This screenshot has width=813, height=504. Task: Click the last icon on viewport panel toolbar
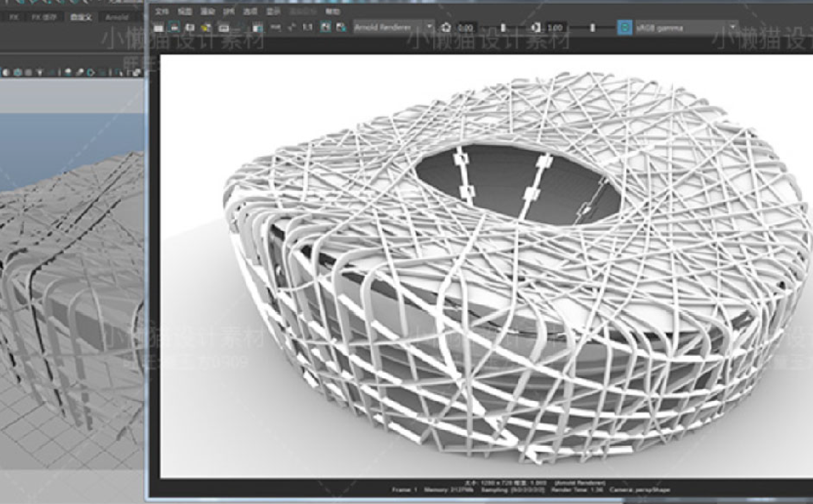point(136,72)
